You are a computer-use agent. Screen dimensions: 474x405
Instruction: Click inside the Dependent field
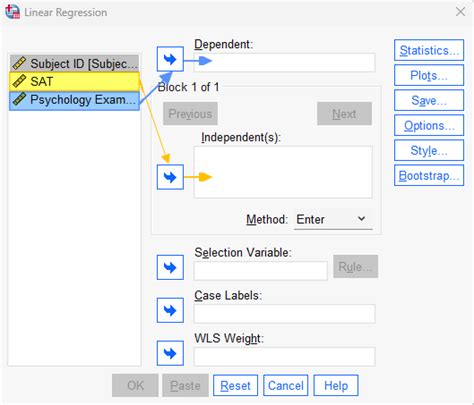point(284,62)
